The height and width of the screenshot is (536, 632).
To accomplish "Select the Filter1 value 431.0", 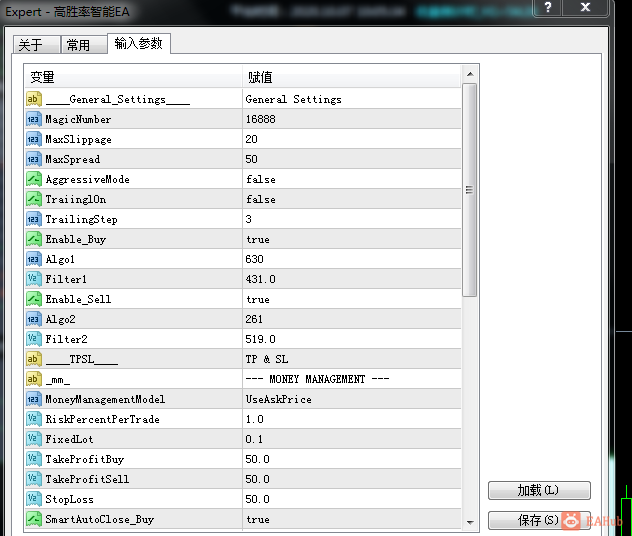I will [352, 279].
